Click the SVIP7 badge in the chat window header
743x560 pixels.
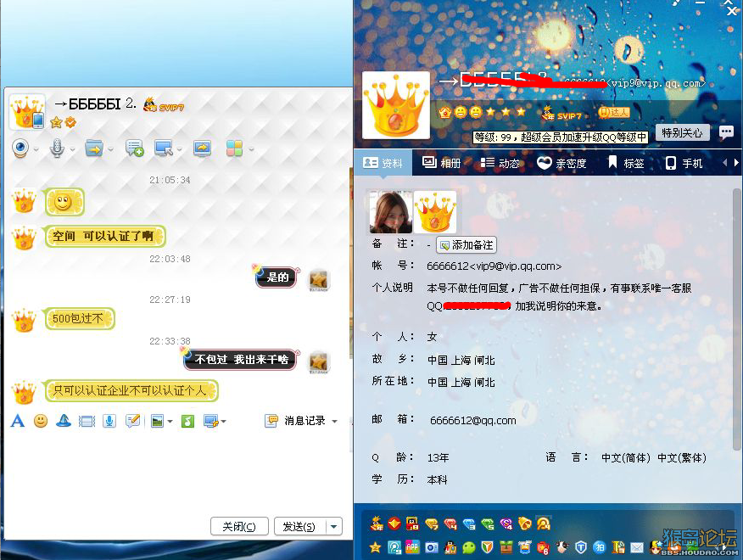(164, 106)
